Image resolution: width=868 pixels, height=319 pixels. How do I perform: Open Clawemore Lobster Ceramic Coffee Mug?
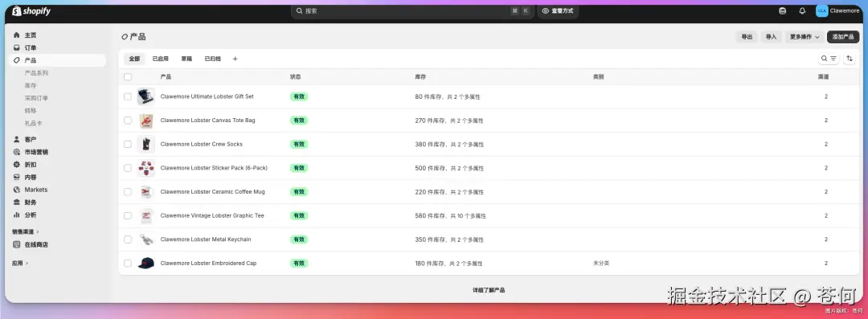pos(212,191)
